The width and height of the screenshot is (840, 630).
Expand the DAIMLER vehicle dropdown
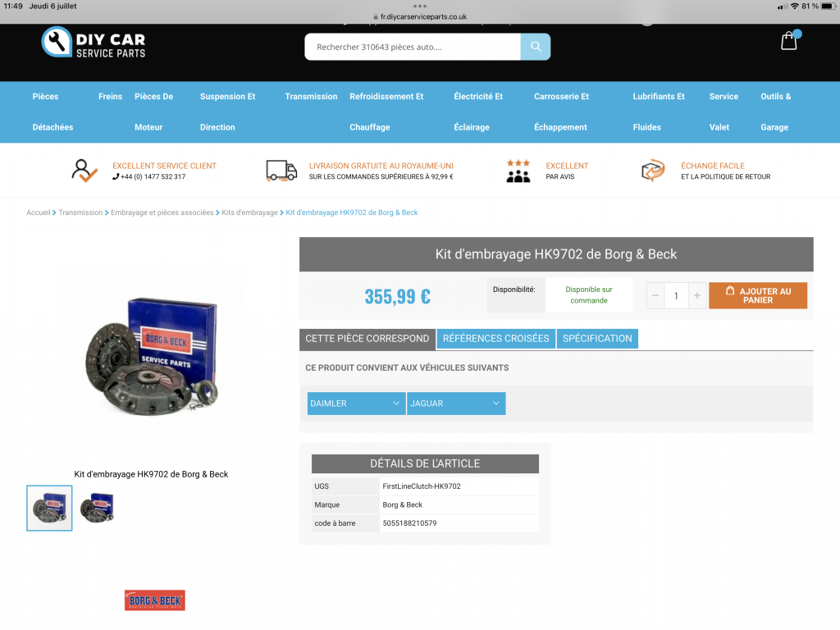(x=356, y=404)
